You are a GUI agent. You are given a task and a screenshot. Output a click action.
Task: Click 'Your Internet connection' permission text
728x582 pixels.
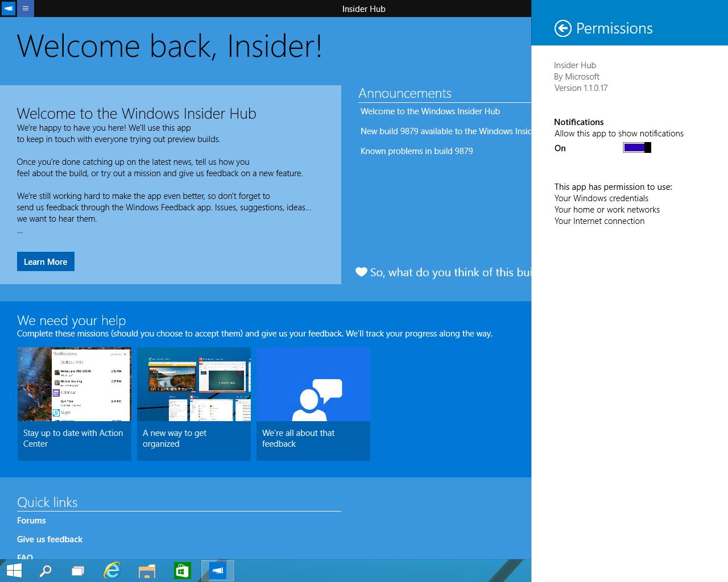(599, 221)
